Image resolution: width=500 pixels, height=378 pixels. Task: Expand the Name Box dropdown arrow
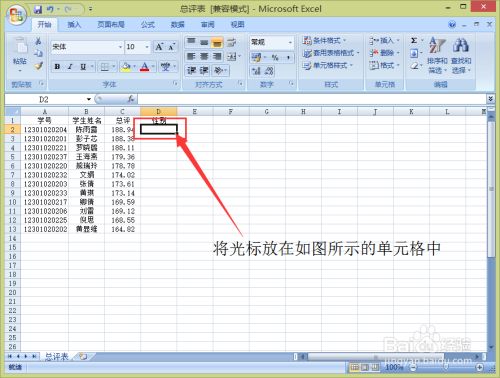point(89,99)
